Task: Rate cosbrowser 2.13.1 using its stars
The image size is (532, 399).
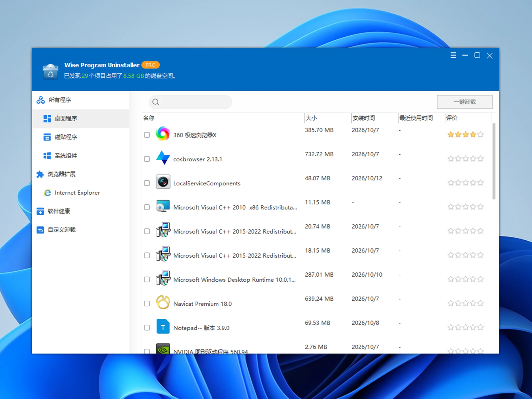Action: (465, 159)
